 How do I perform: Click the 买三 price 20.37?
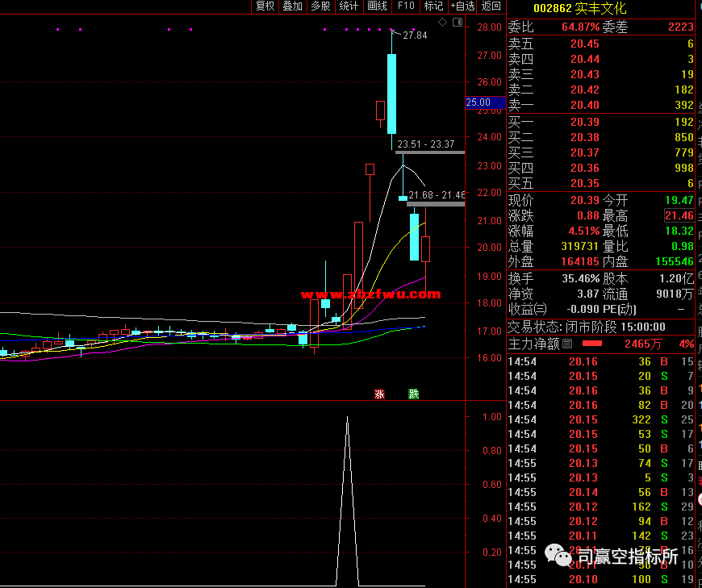click(585, 152)
